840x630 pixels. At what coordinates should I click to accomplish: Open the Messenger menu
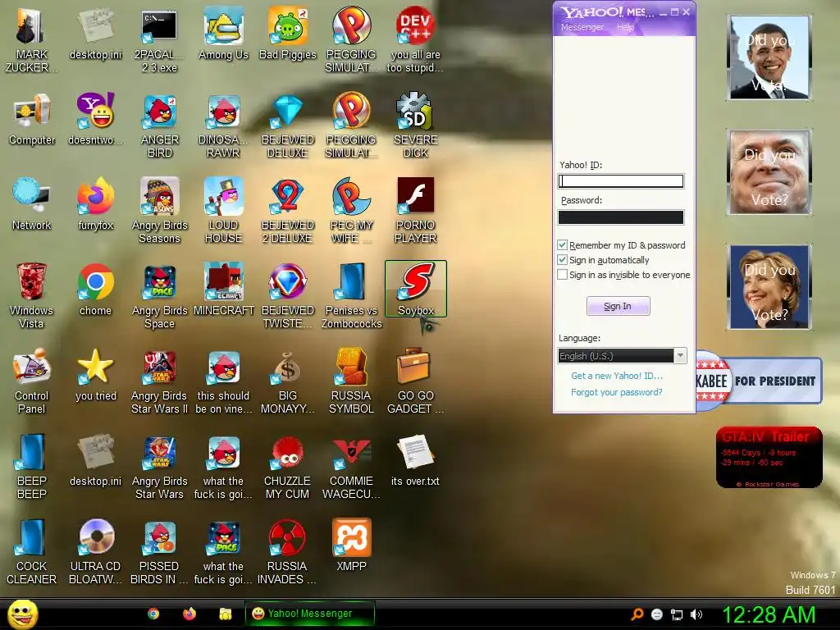pos(582,27)
